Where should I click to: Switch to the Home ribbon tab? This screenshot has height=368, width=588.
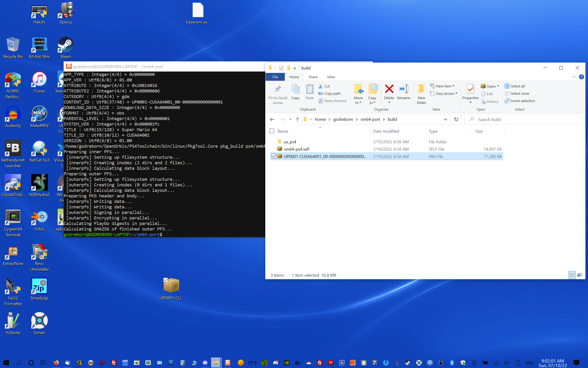(294, 77)
